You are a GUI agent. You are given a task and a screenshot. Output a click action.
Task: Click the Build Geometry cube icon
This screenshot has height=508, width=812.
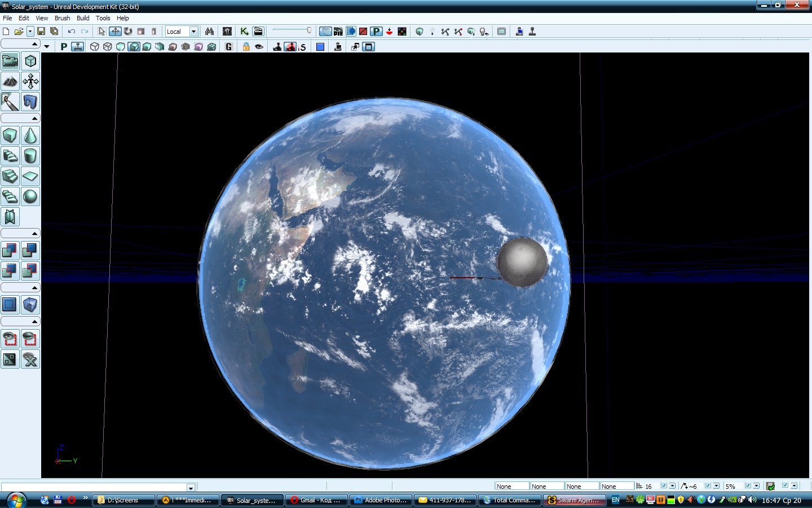tap(419, 32)
